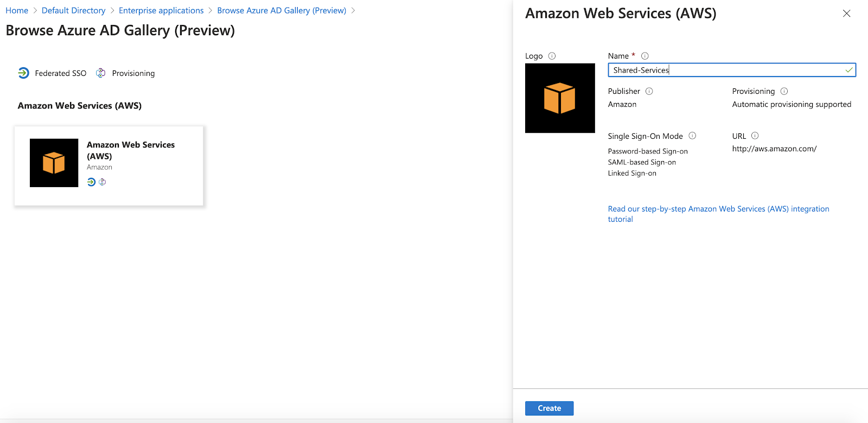Image resolution: width=868 pixels, height=423 pixels.
Task: Click the large AWS logo in details panel
Action: pos(560,98)
